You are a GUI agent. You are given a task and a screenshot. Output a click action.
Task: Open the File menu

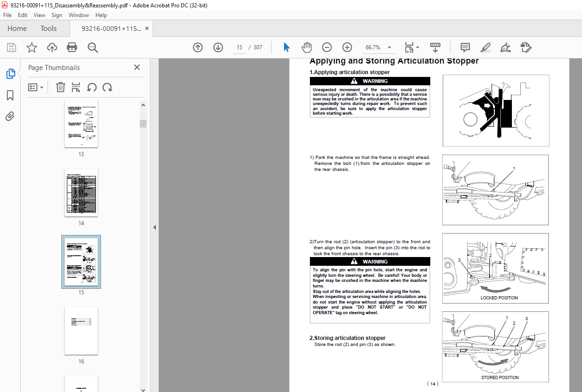[7, 15]
